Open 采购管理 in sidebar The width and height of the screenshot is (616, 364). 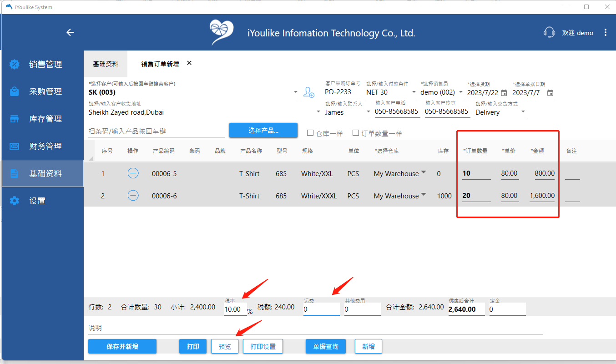(42, 91)
